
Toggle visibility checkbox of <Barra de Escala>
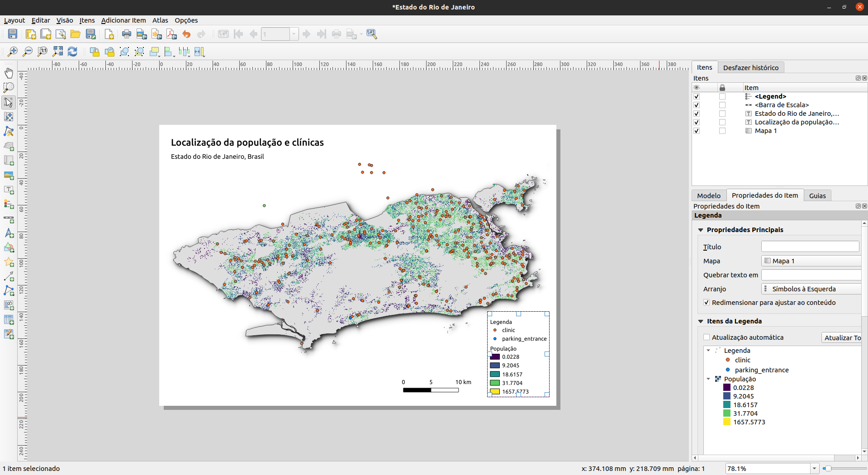697,105
